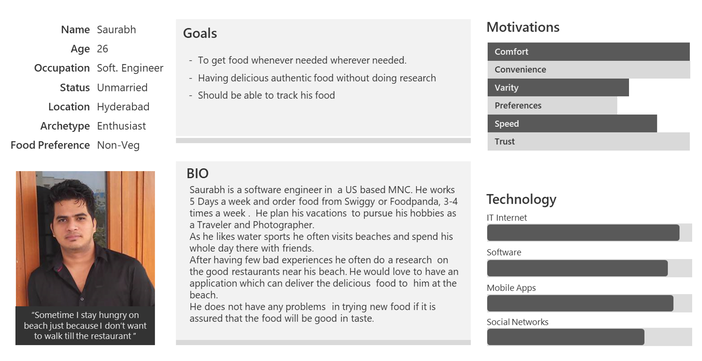
Task: Click the Technology heading
Action: pos(521,199)
